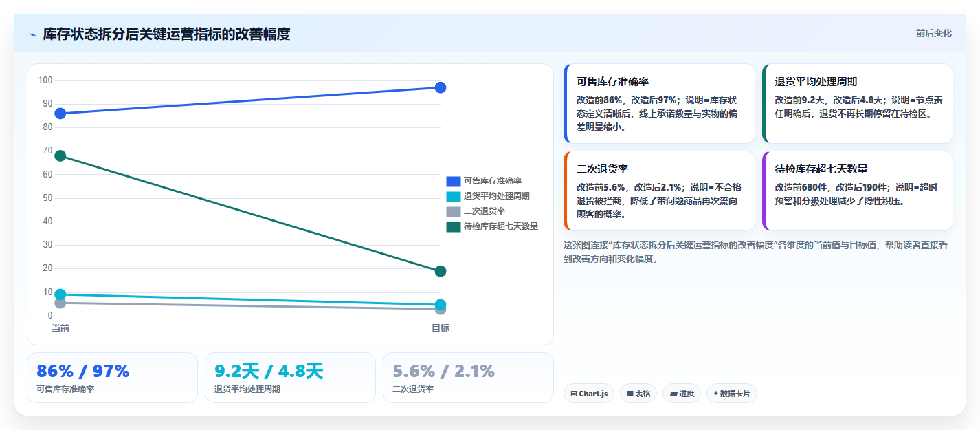980x430 pixels.
Task: Click the blue data point at 目标 (97)
Action: [x=441, y=87]
